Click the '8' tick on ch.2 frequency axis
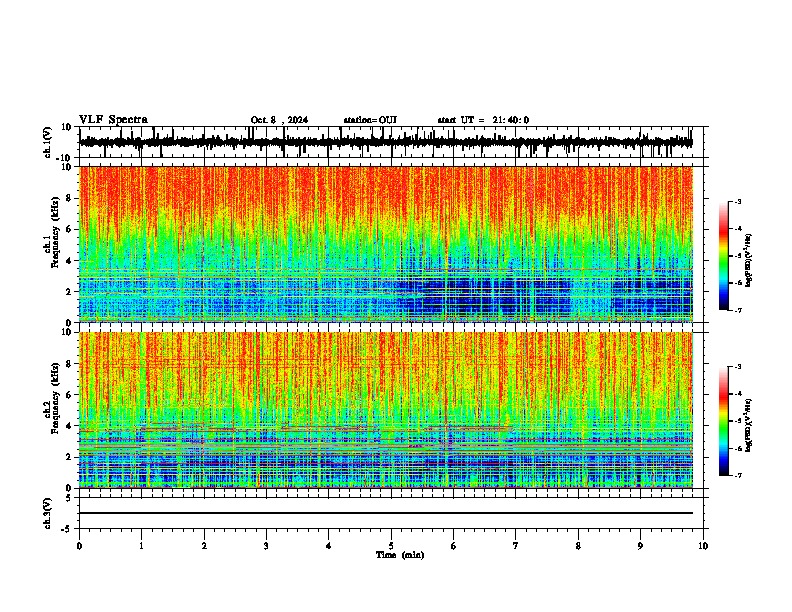 (x=69, y=364)
